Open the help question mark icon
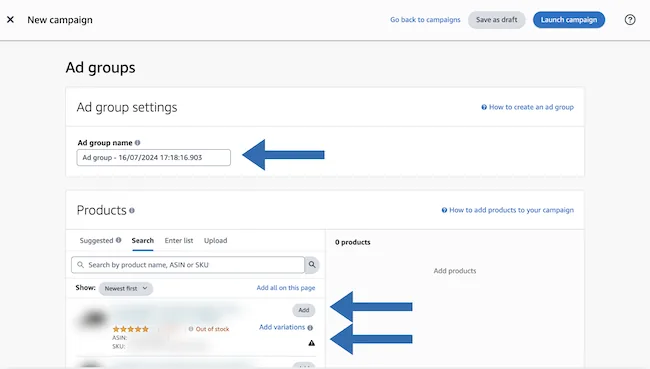The height and width of the screenshot is (369, 650). (630, 19)
